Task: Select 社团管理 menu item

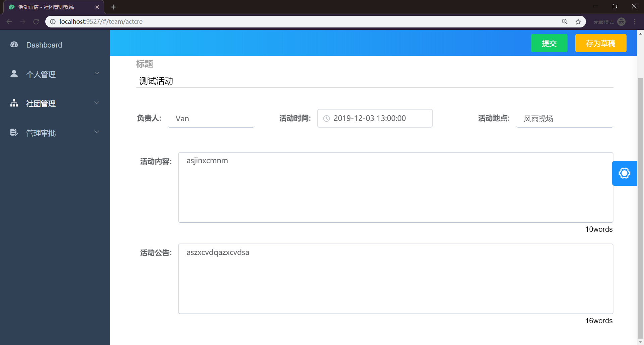Action: pyautogui.click(x=55, y=103)
